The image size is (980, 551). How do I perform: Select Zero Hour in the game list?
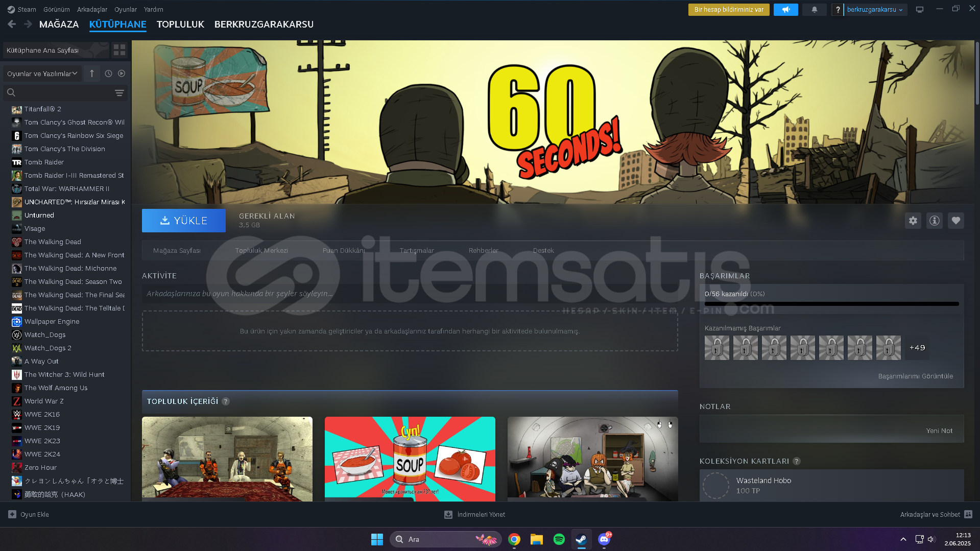pos(41,467)
